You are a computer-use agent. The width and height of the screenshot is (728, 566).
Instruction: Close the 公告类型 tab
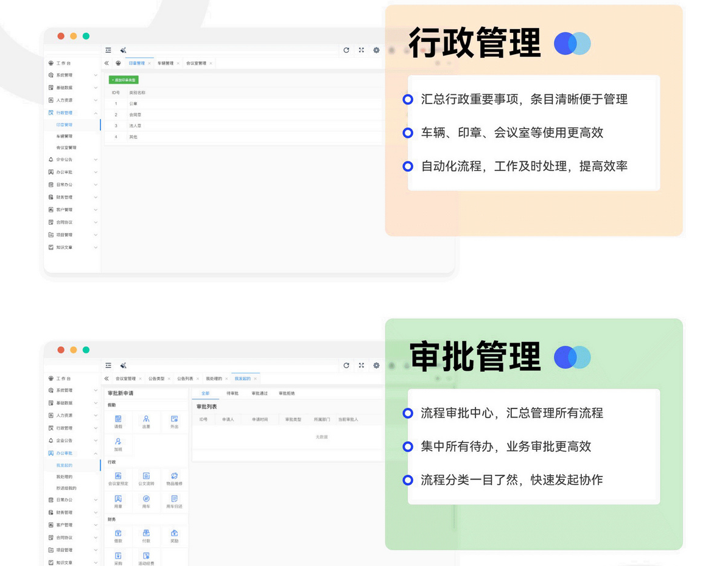coord(169,379)
